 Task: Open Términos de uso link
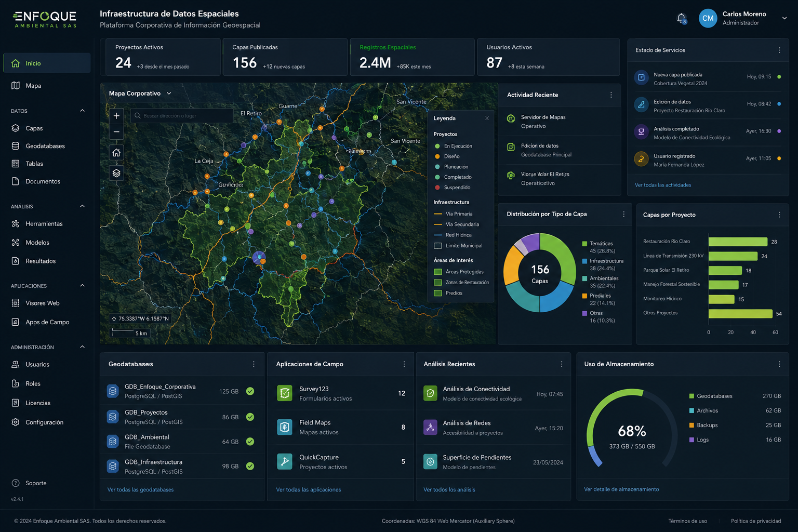[x=687, y=521]
